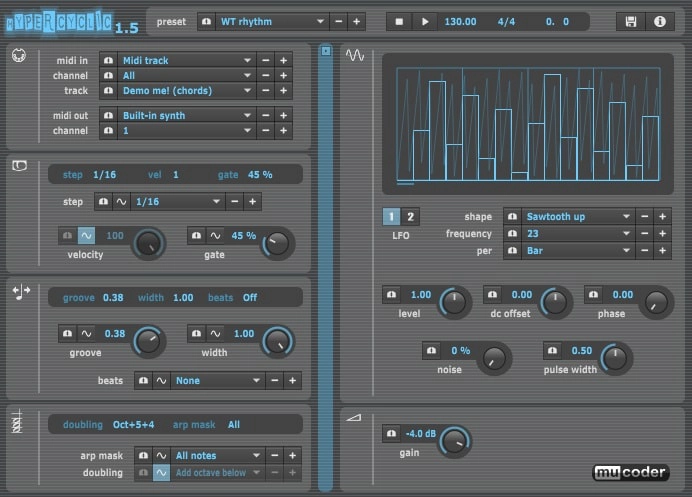Click the gain ramp section icon
This screenshot has height=497, width=692.
[354, 417]
